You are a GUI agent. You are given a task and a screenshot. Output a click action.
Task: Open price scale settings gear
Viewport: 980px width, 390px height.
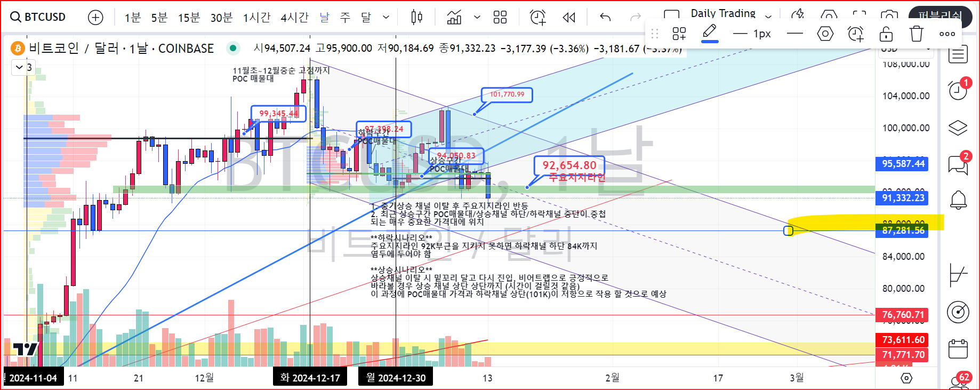tap(906, 378)
